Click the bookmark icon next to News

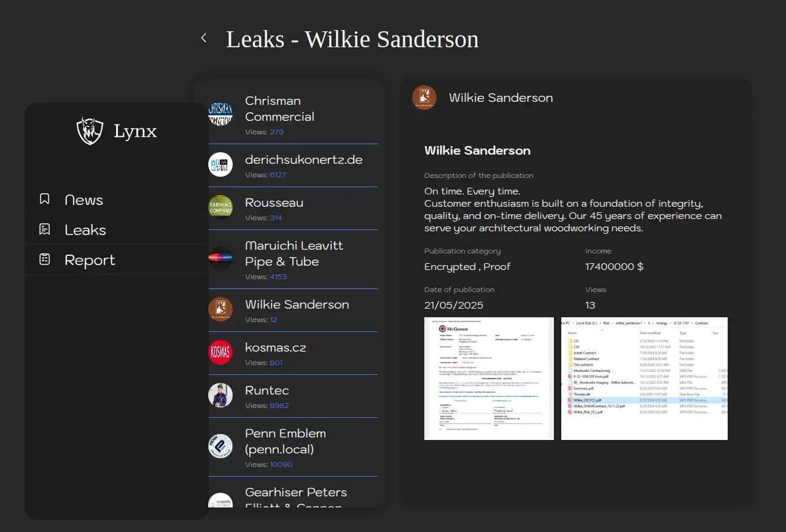[45, 199]
